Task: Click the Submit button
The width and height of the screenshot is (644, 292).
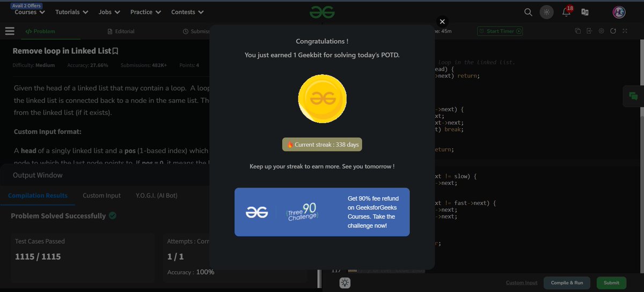Action: coord(611,283)
